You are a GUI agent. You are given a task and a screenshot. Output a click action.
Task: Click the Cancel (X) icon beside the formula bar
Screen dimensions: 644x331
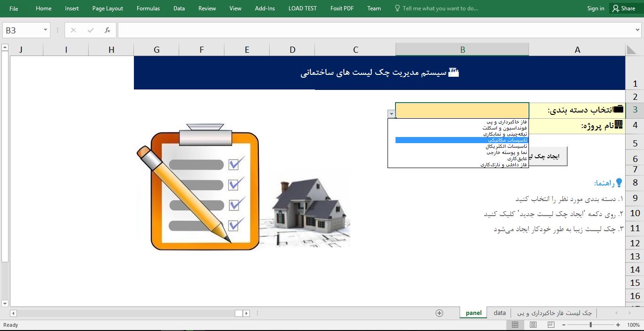point(73,29)
